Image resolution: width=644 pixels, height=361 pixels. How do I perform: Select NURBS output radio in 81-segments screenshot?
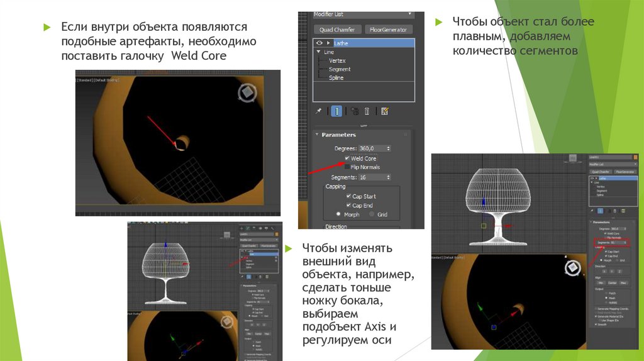point(606,303)
